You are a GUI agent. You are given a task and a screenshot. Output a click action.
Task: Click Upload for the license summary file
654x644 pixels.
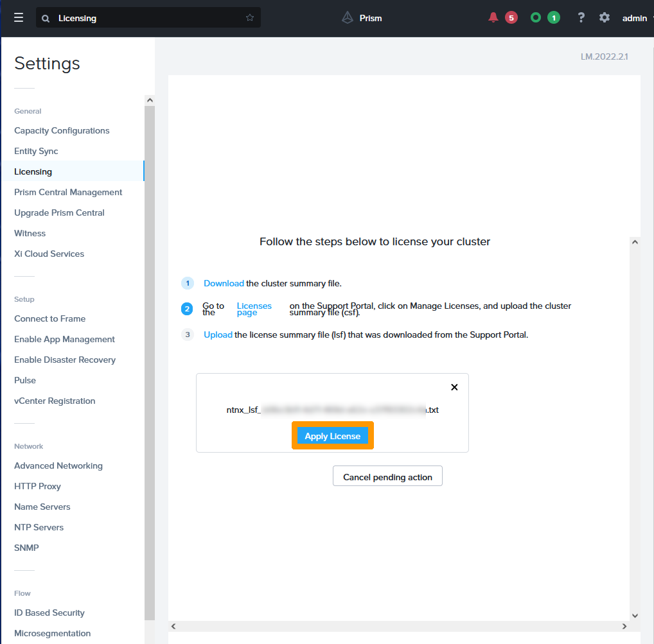click(218, 335)
